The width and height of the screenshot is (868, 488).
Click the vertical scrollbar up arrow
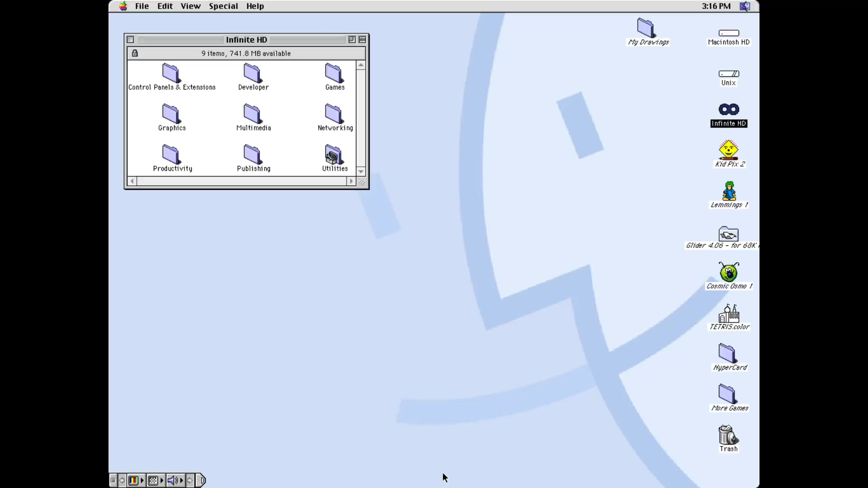[361, 65]
